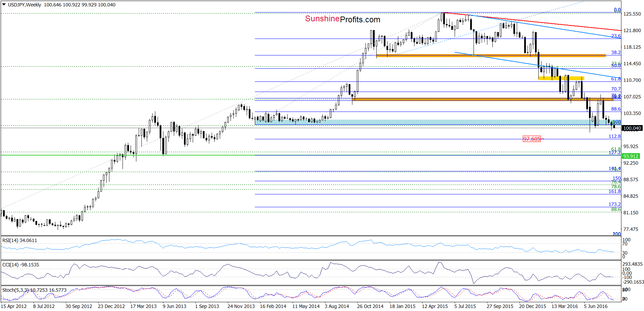Select the upper orange resistance zone rectangle
Viewport: 644px width, 311px height.
coord(491,55)
